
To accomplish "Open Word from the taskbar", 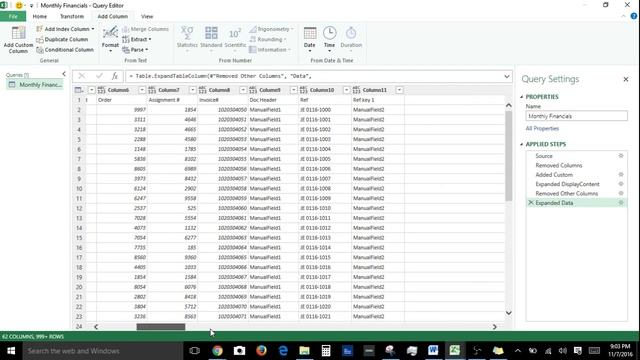I will [x=433, y=351].
